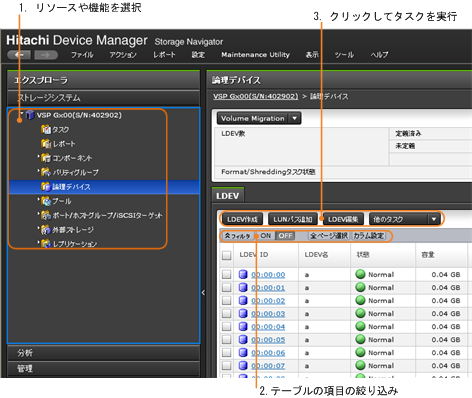Click the volume icon for LDEV 00:00:00
The height and width of the screenshot is (398, 472).
[x=243, y=274]
